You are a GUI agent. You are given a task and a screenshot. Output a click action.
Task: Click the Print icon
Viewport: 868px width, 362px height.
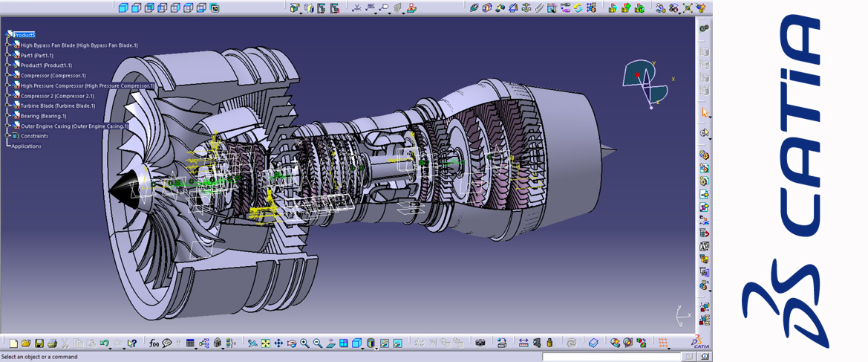coord(52,343)
